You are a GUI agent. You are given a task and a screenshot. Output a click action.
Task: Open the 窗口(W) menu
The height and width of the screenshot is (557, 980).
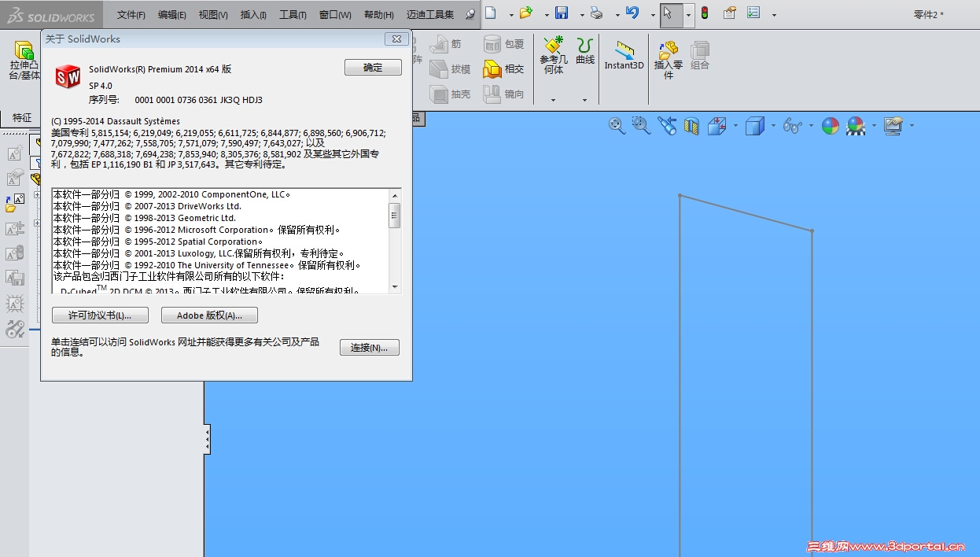click(x=335, y=15)
